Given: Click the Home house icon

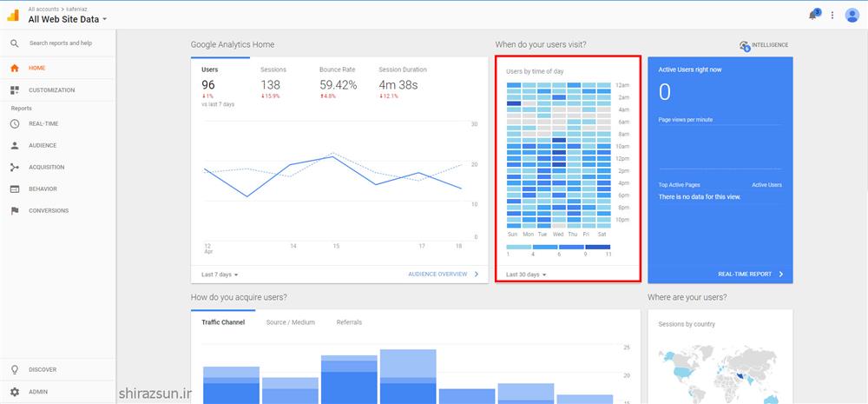Looking at the screenshot, I should coord(15,68).
